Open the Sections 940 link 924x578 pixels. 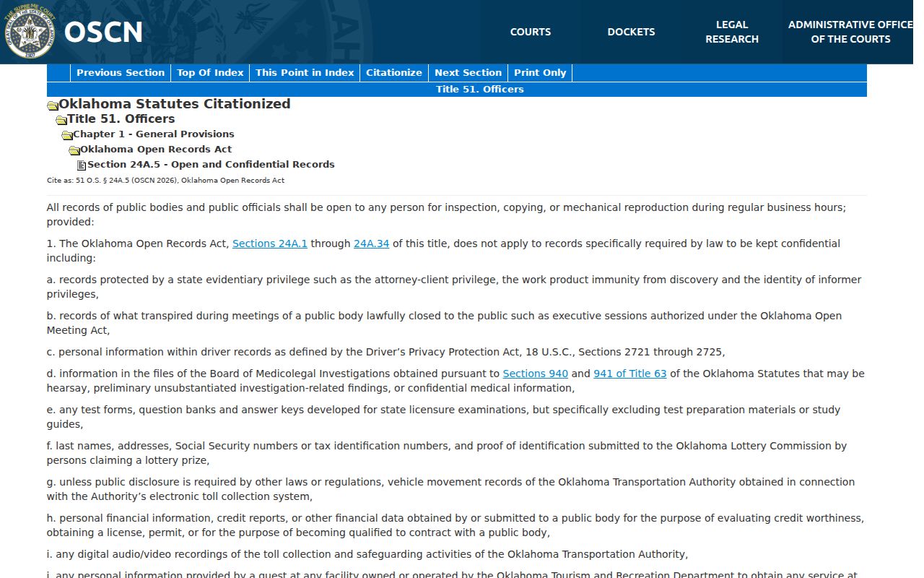pos(536,374)
